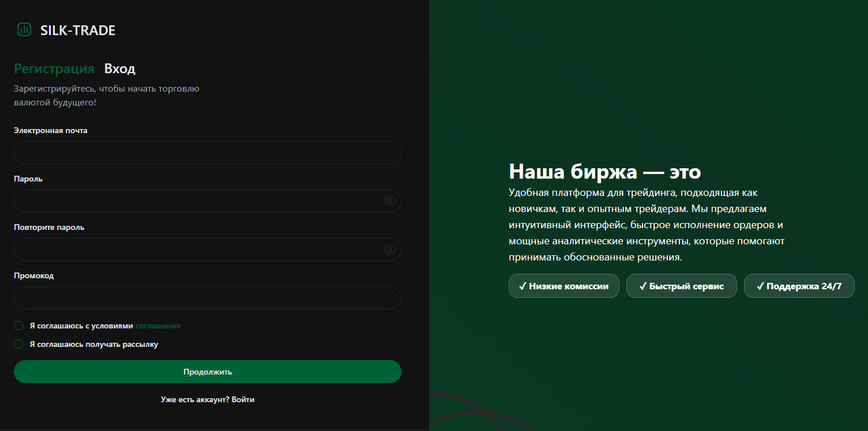Click the Промокод field label
The width and height of the screenshot is (868, 431).
point(34,276)
